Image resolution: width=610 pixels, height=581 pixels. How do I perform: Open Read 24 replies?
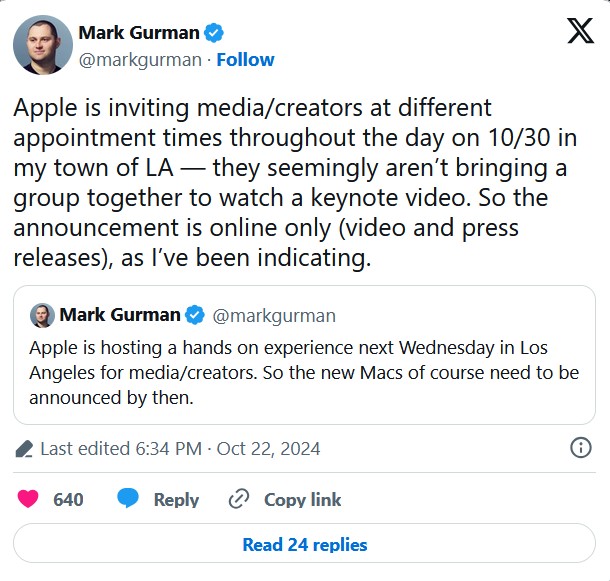[305, 545]
